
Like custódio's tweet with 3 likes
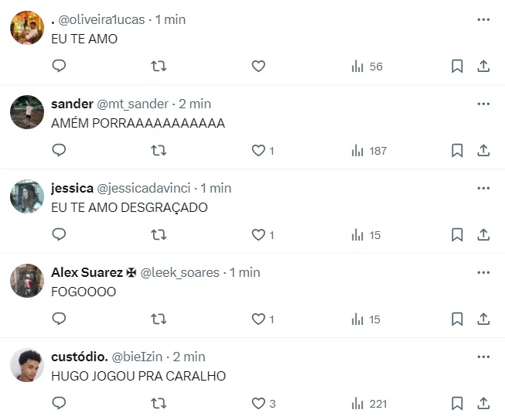pos(258,404)
